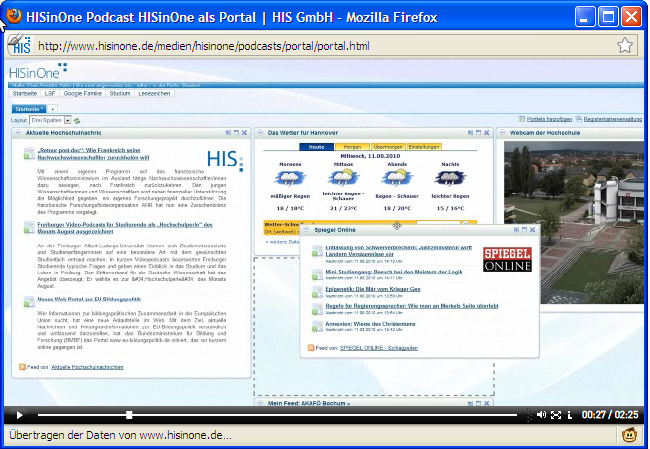Open the Google Familie menu item

82,94
